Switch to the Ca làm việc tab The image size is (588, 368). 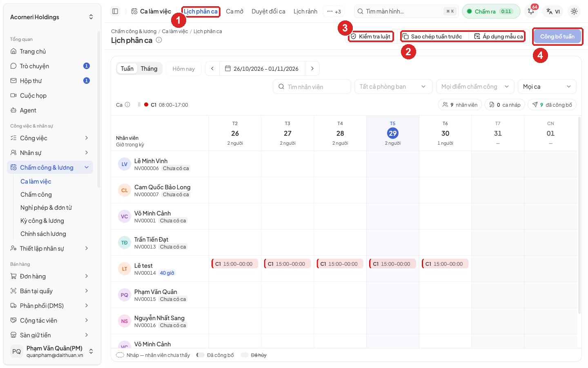click(x=151, y=11)
